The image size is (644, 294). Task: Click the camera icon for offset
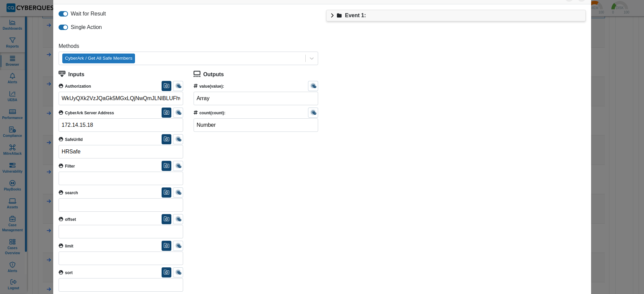coord(166,219)
